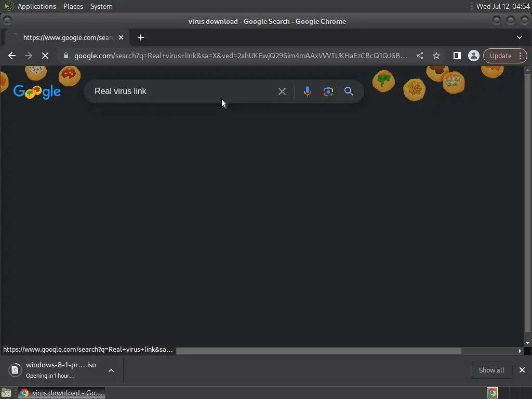Start voice search with microphone

pos(308,91)
